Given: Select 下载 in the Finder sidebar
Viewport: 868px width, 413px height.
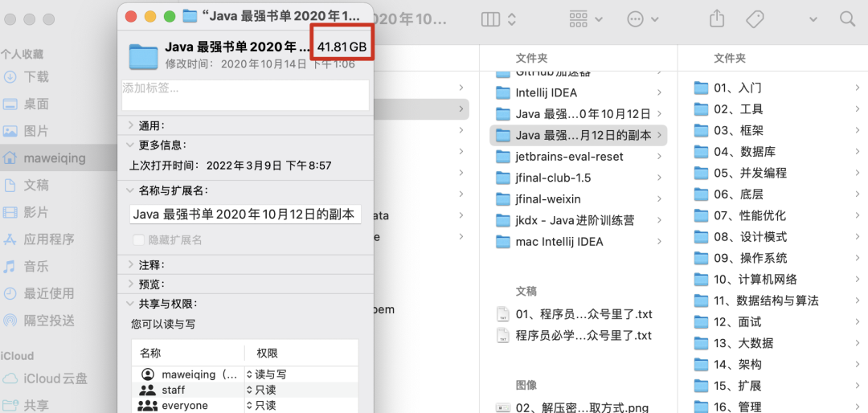Looking at the screenshot, I should pyautogui.click(x=36, y=77).
